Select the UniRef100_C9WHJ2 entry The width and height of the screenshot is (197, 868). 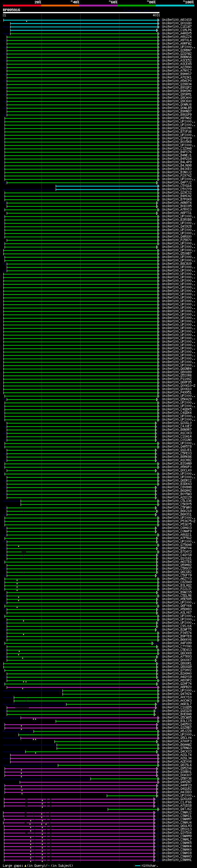point(177,812)
